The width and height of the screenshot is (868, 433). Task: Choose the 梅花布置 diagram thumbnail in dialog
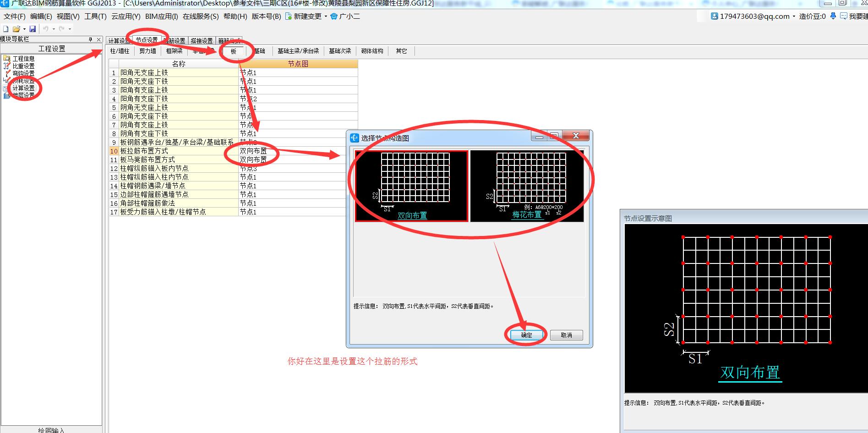pos(527,186)
